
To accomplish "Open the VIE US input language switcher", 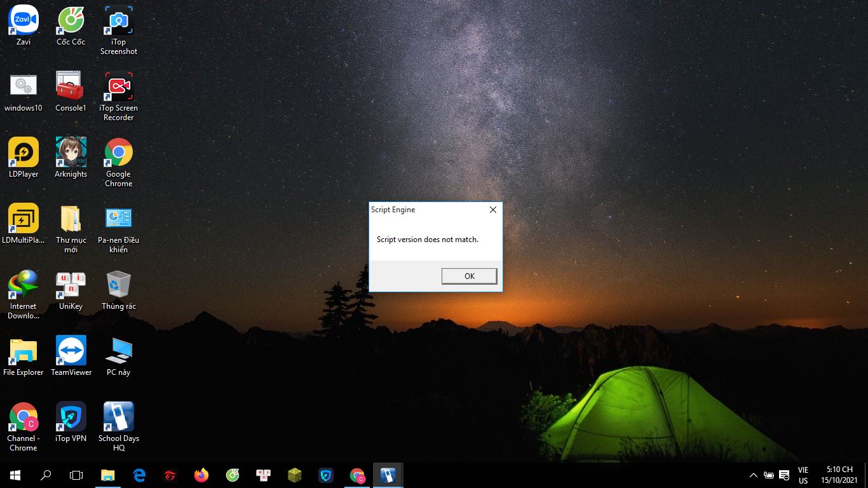I will click(803, 475).
